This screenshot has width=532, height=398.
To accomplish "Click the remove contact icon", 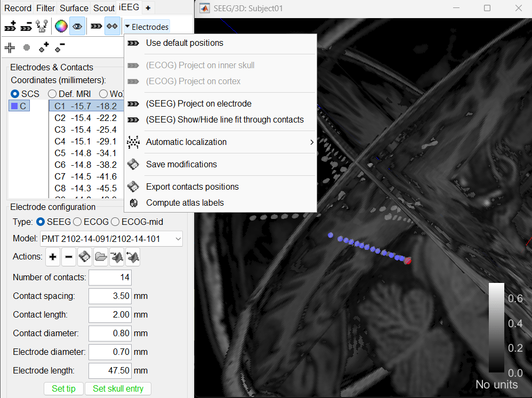I will pos(60,47).
